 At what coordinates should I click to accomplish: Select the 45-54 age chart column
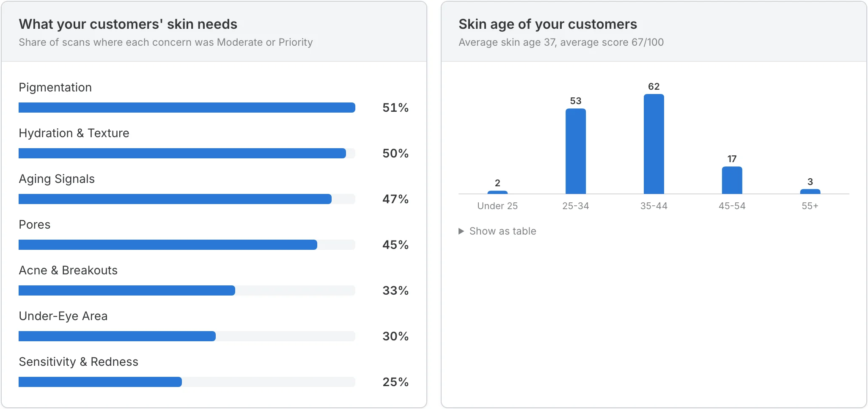732,180
